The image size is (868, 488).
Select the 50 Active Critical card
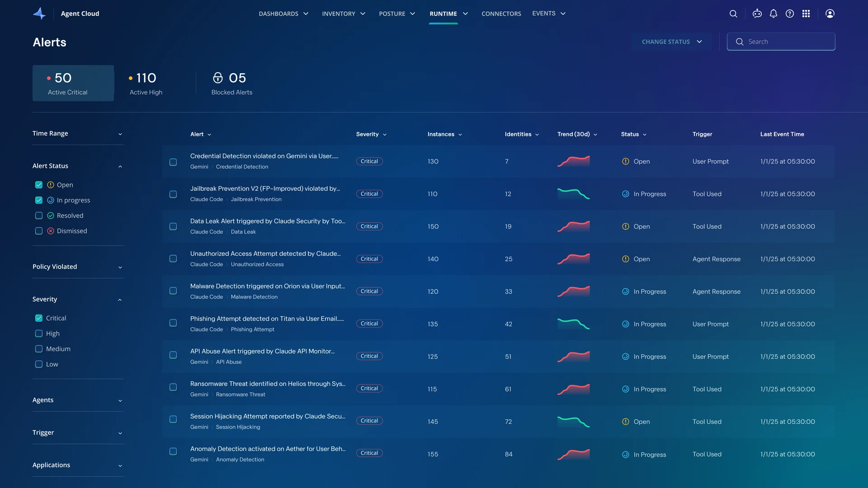[x=73, y=83]
